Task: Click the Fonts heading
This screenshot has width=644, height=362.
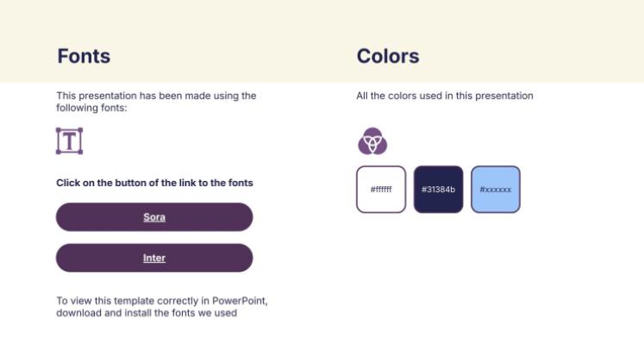Action: click(84, 57)
